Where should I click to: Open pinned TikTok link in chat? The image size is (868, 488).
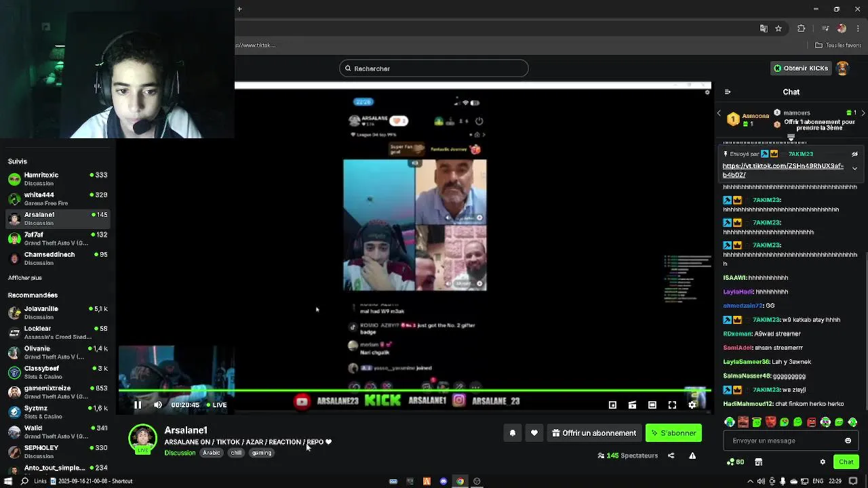click(783, 170)
